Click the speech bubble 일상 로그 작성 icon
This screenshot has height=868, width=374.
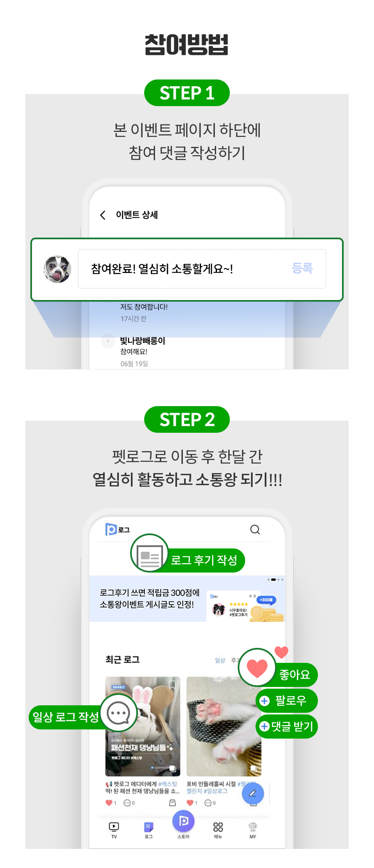(x=119, y=713)
